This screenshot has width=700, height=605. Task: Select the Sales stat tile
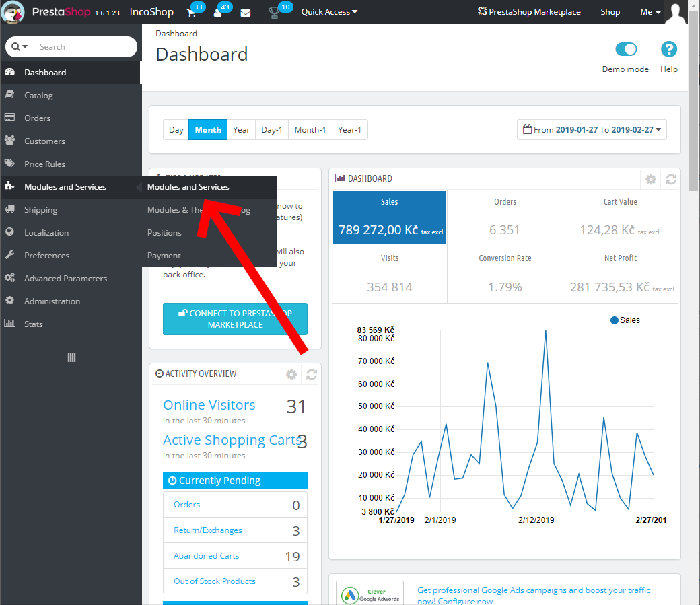tap(389, 217)
